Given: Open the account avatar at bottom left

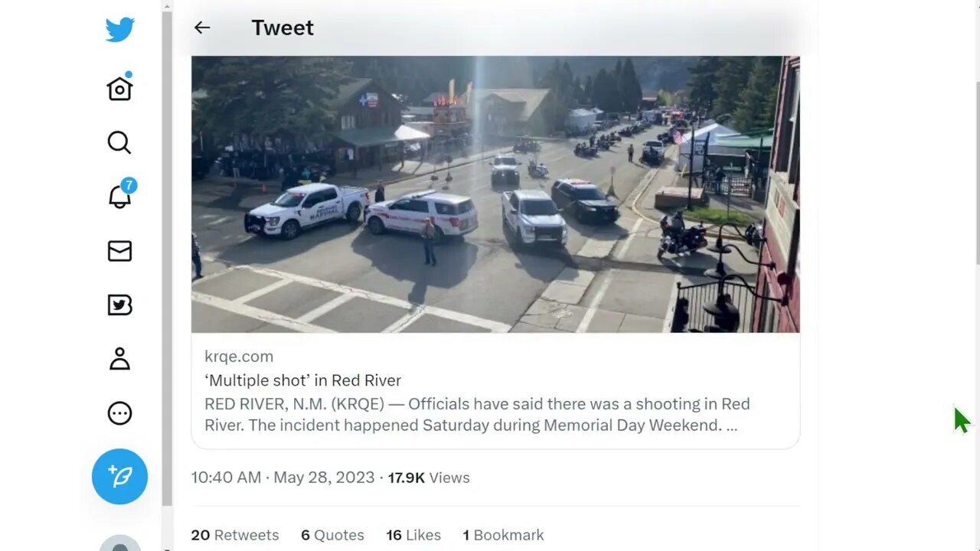Looking at the screenshot, I should tap(120, 543).
